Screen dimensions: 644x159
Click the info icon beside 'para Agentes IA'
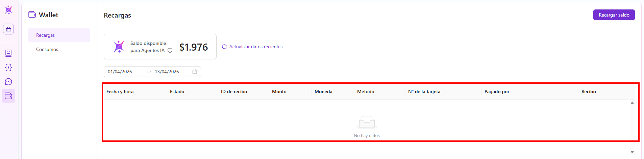pyautogui.click(x=170, y=51)
